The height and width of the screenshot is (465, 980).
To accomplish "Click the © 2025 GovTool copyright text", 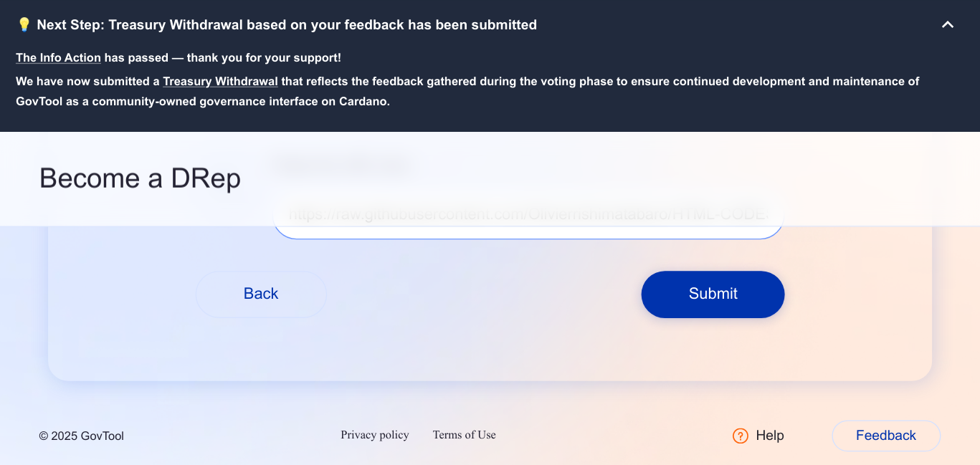I will pyautogui.click(x=81, y=436).
